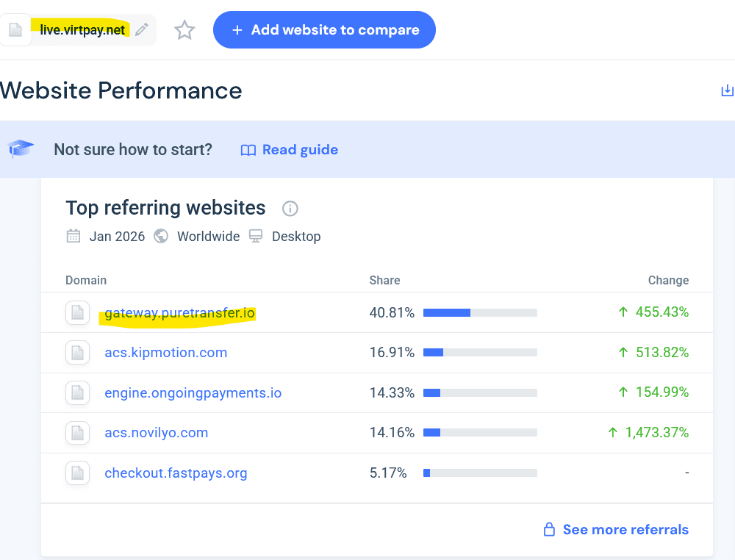
Task: Click the book icon beside Read guide
Action: click(248, 149)
